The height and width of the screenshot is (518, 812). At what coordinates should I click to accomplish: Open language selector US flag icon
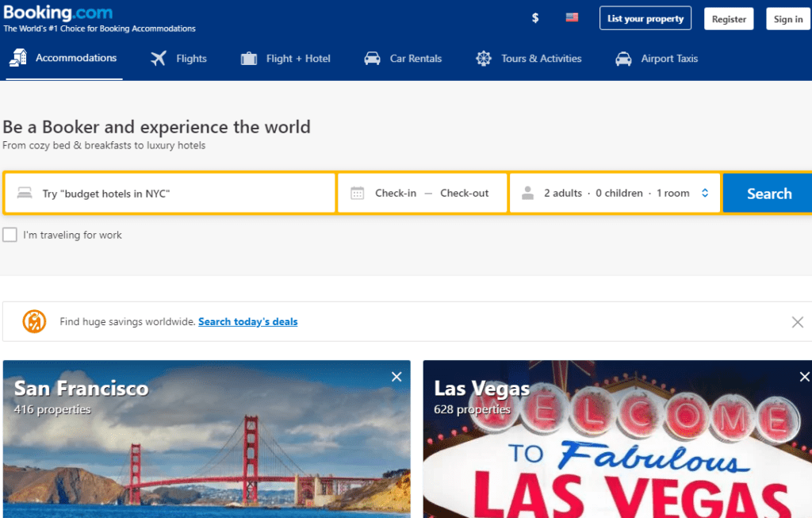[x=572, y=17]
